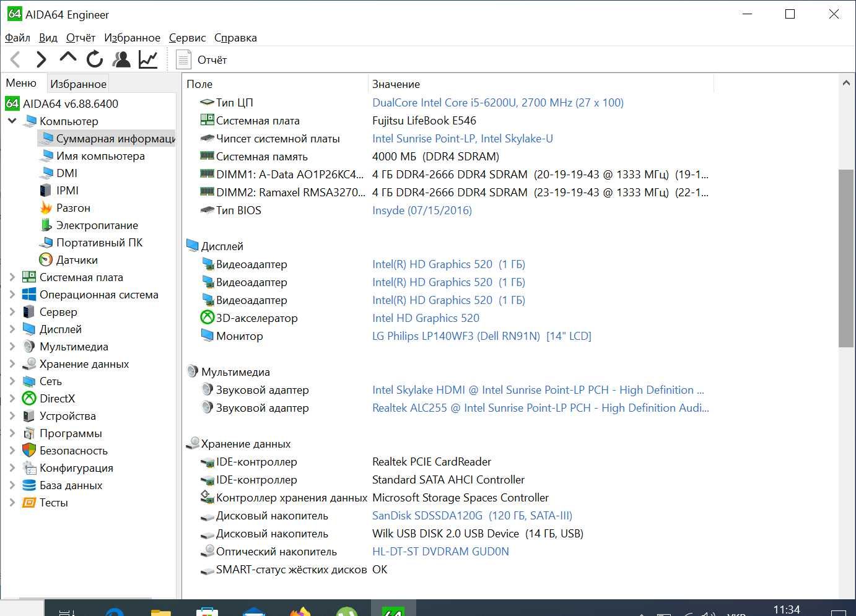This screenshot has width=856, height=616.
Task: Click the Программы tree icon
Action: (29, 433)
